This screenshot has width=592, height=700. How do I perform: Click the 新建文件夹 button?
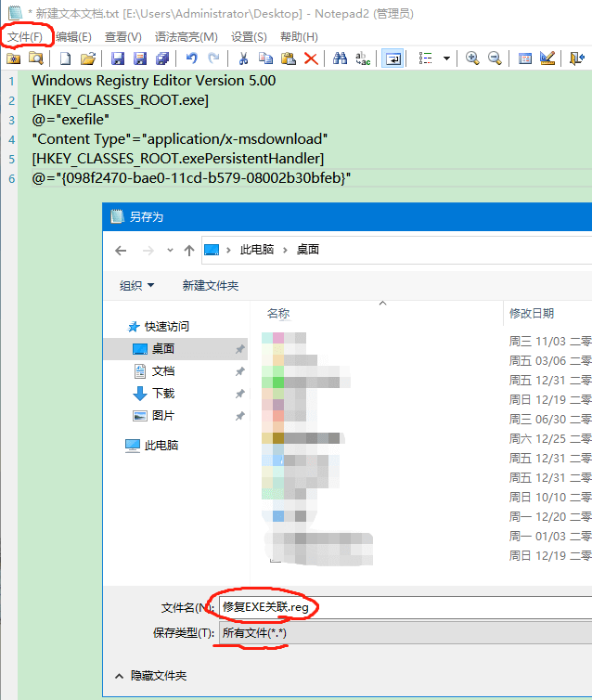(x=211, y=285)
